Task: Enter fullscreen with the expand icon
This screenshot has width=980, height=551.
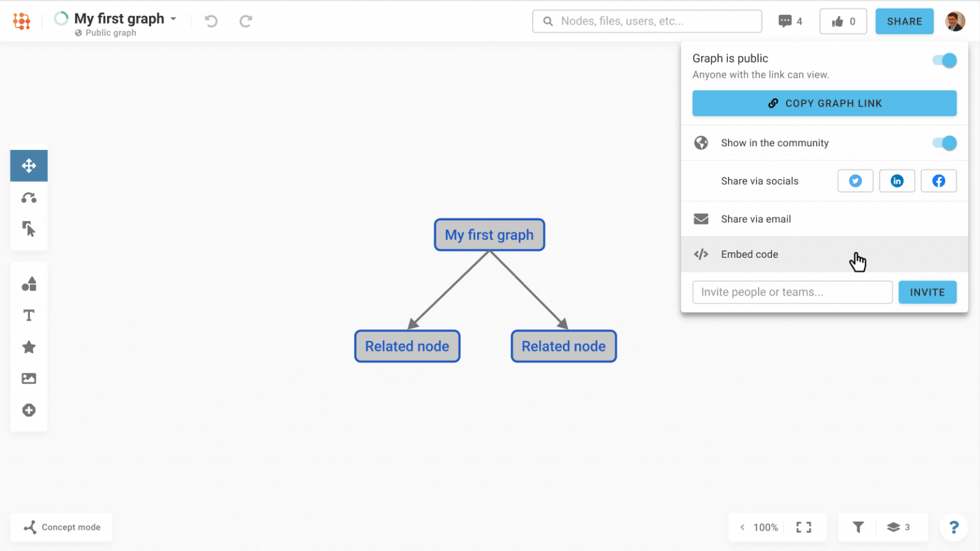Action: 803,527
